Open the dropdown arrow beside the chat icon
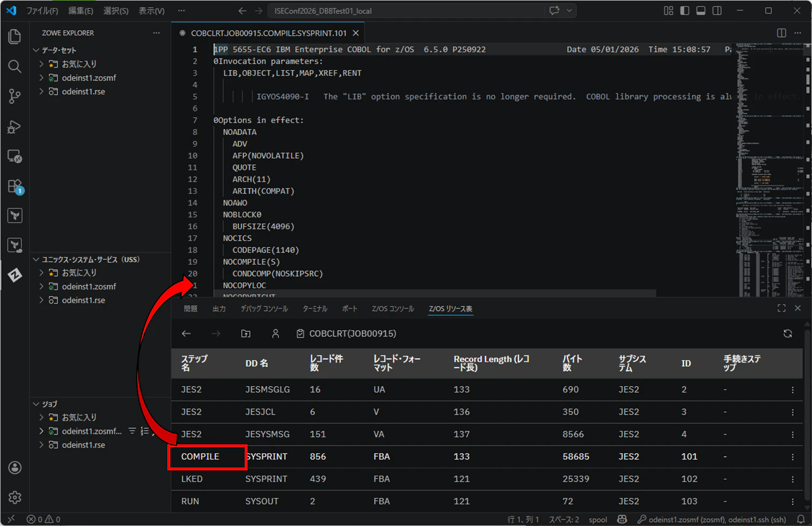The width and height of the screenshot is (812, 526). [569, 11]
